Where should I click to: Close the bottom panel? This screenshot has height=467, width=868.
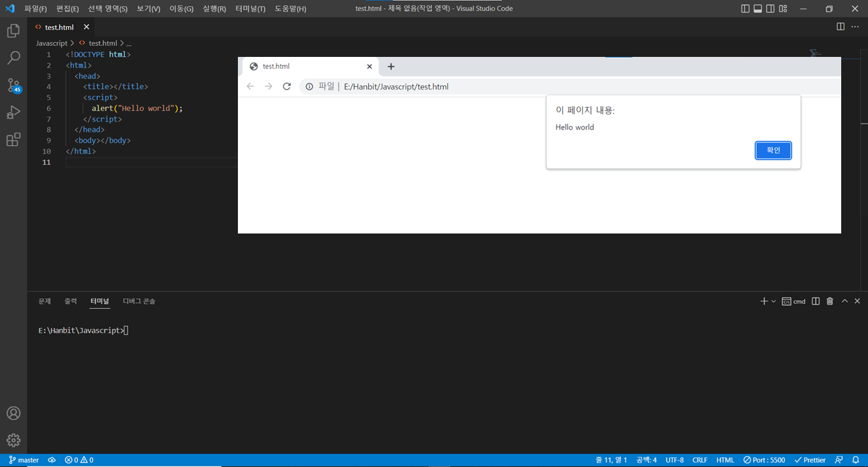857,301
